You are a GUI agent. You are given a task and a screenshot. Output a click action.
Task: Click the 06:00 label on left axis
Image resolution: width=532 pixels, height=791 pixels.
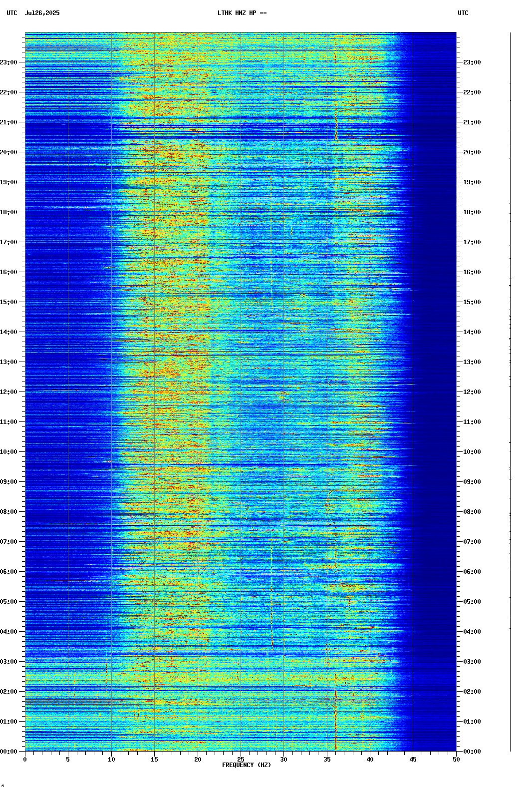[x=8, y=572]
